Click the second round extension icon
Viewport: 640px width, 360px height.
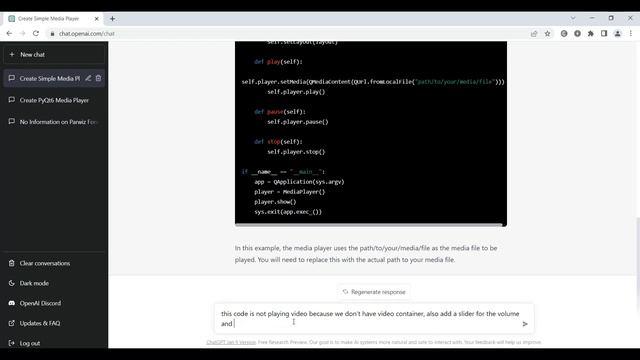click(577, 33)
